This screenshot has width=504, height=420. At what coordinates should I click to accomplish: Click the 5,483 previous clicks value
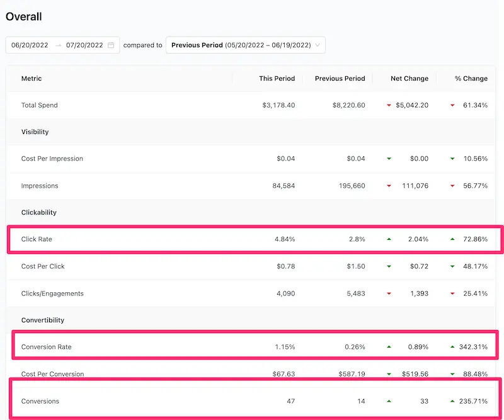[x=356, y=293]
